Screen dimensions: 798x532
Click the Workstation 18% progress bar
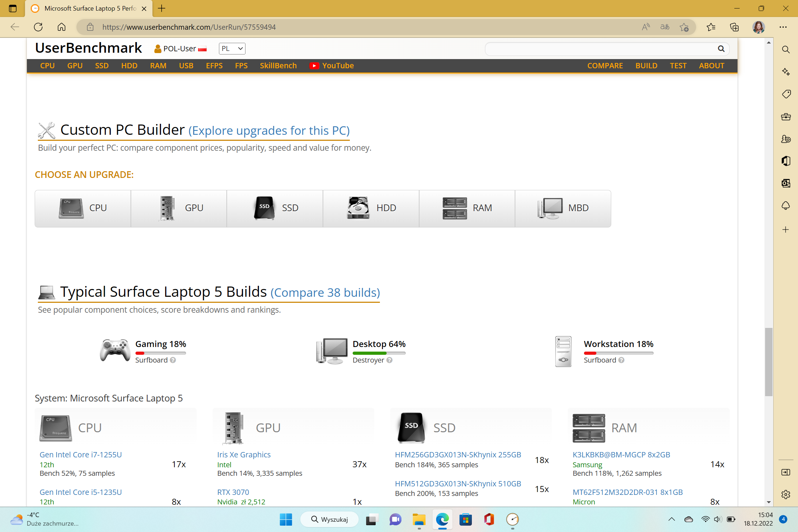coord(619,353)
